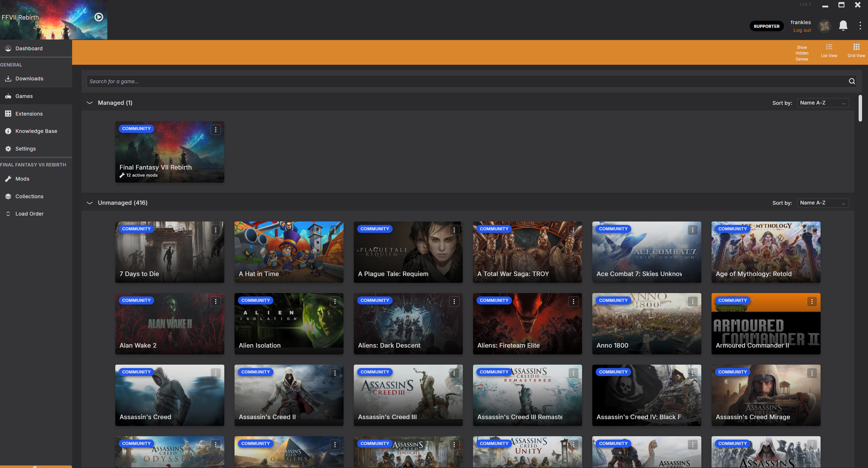Click the Extensions puzzle icon
Viewport: 868px width, 468px height.
8,114
